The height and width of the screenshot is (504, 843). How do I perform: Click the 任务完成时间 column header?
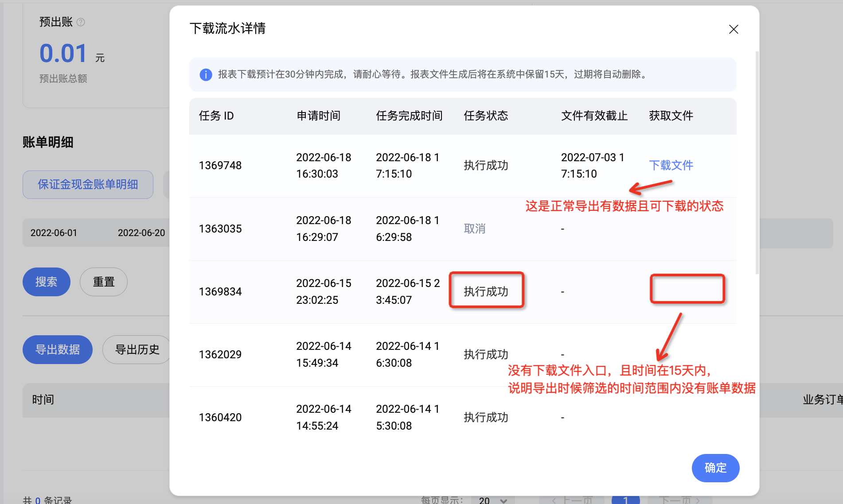pos(409,116)
